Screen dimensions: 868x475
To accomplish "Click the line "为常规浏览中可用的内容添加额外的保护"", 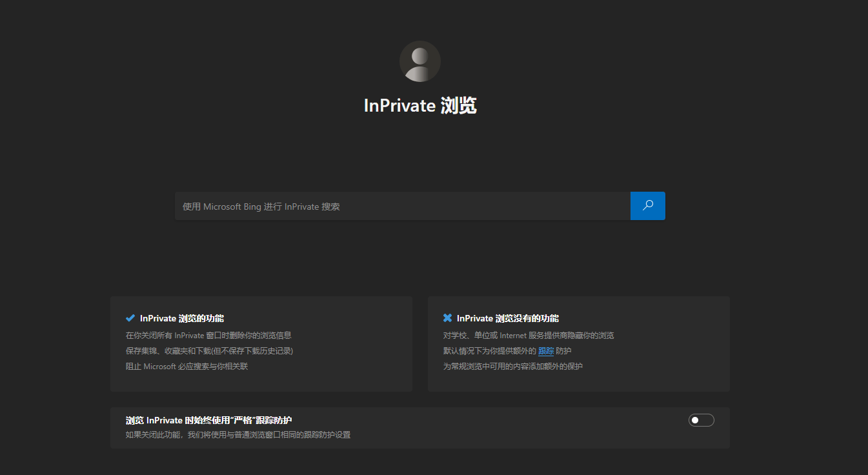I will (512, 367).
